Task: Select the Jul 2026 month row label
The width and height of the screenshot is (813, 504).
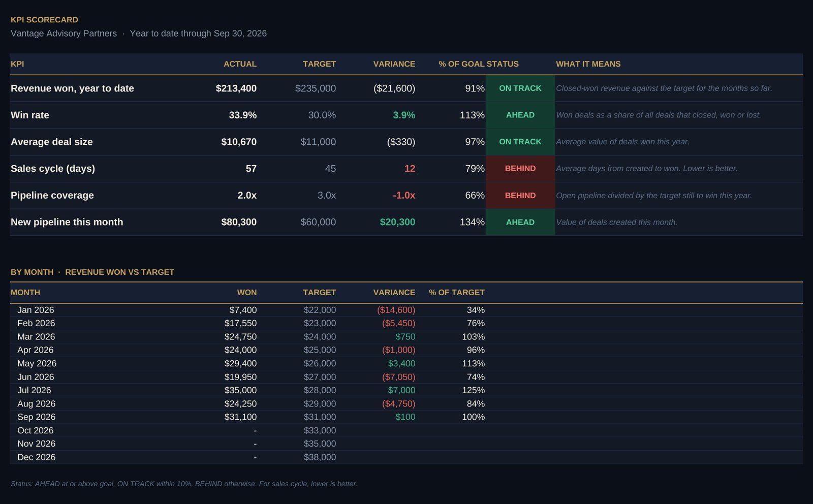Action: [34, 390]
